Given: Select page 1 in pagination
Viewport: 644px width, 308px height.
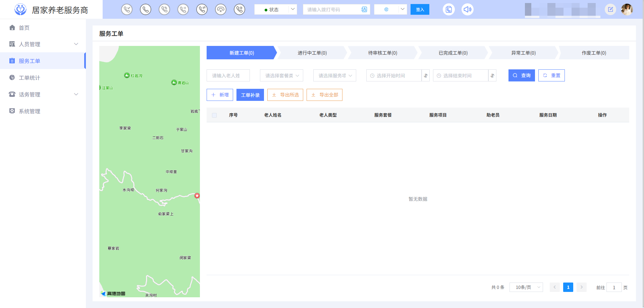Looking at the screenshot, I should [x=568, y=287].
